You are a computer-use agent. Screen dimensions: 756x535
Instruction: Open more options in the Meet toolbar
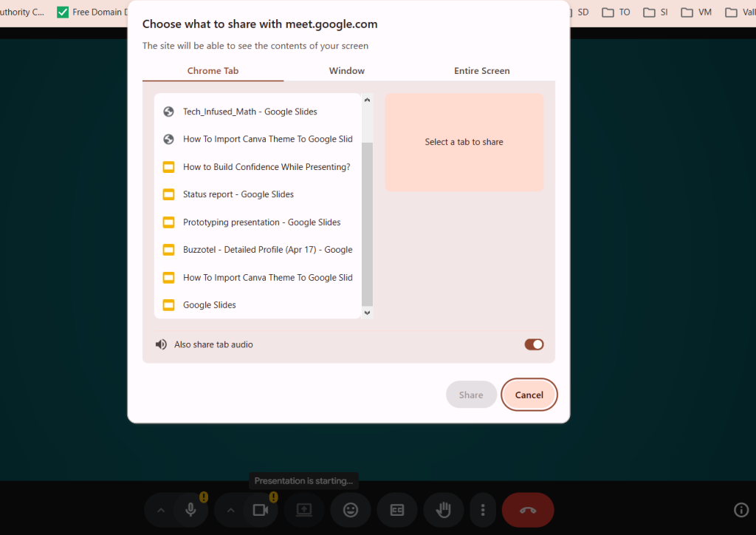point(483,510)
